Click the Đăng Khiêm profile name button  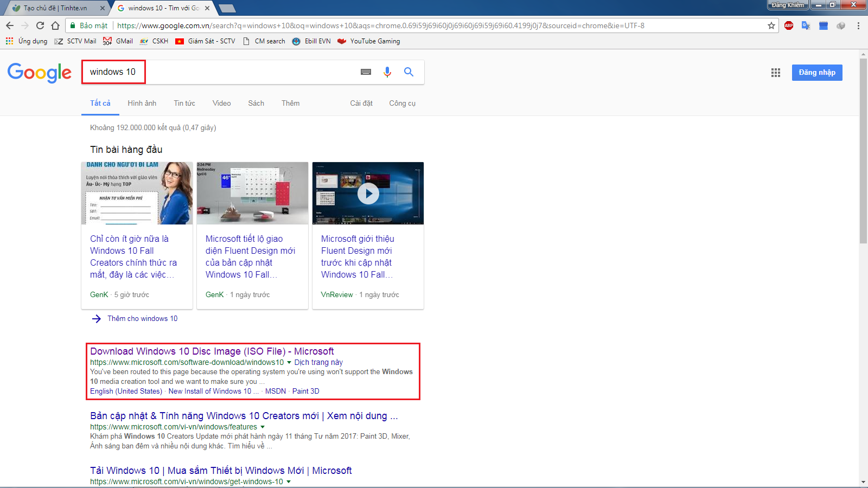tap(788, 5)
